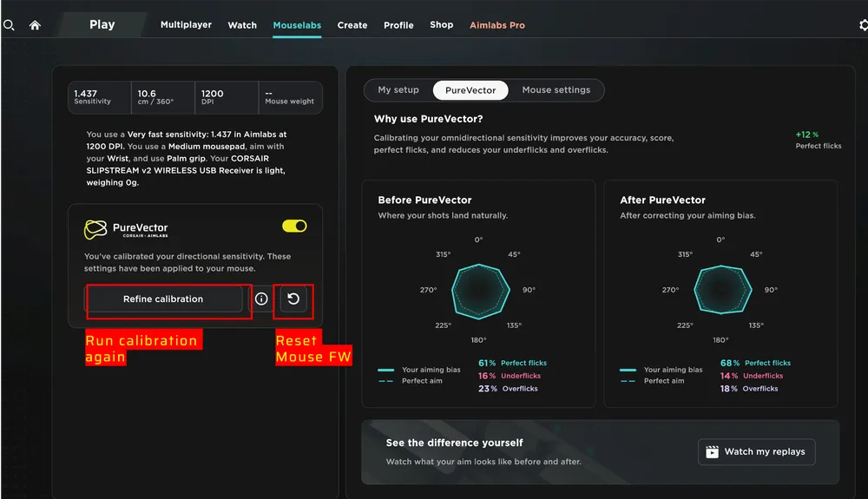Click the '23 %' Overflicks value
868x499 pixels.
[x=488, y=389]
